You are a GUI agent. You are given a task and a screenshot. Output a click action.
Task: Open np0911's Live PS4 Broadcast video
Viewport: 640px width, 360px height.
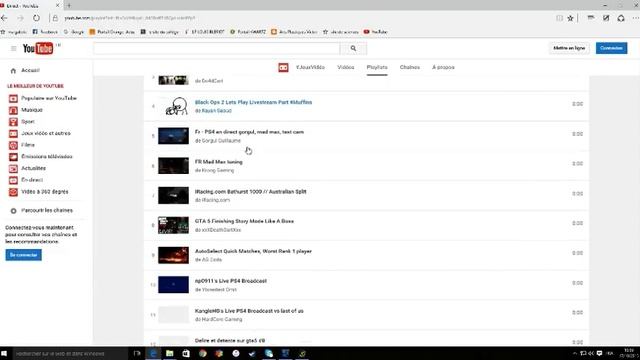coord(231,281)
